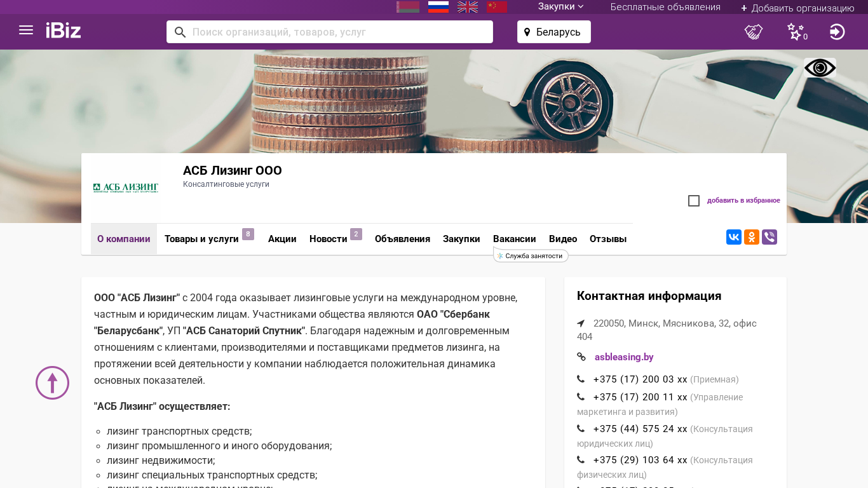Image resolution: width=868 pixels, height=488 pixels.
Task: Click the АСБ Лизинг ООО heading
Action: point(233,170)
